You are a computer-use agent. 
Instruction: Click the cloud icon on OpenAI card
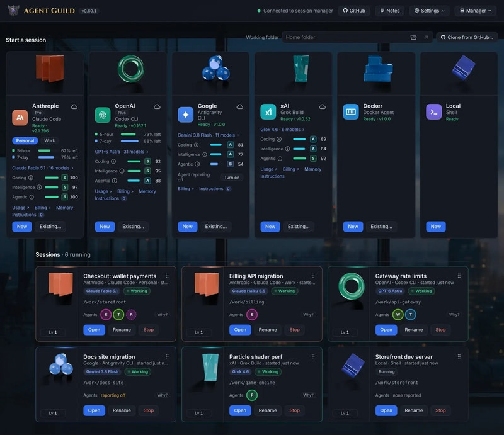point(157,106)
